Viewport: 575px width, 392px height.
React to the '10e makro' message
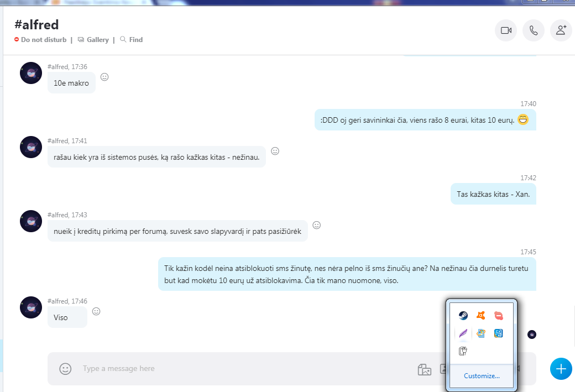point(104,77)
